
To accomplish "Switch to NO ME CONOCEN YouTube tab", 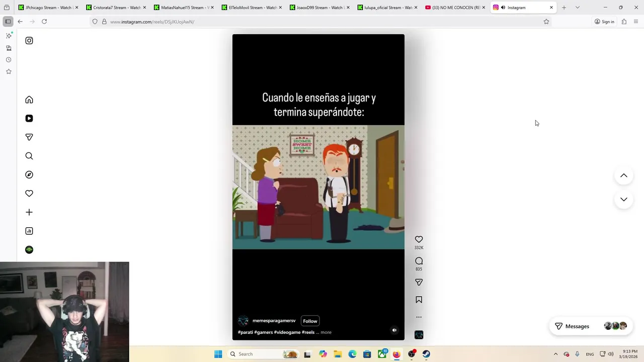I will (455, 8).
